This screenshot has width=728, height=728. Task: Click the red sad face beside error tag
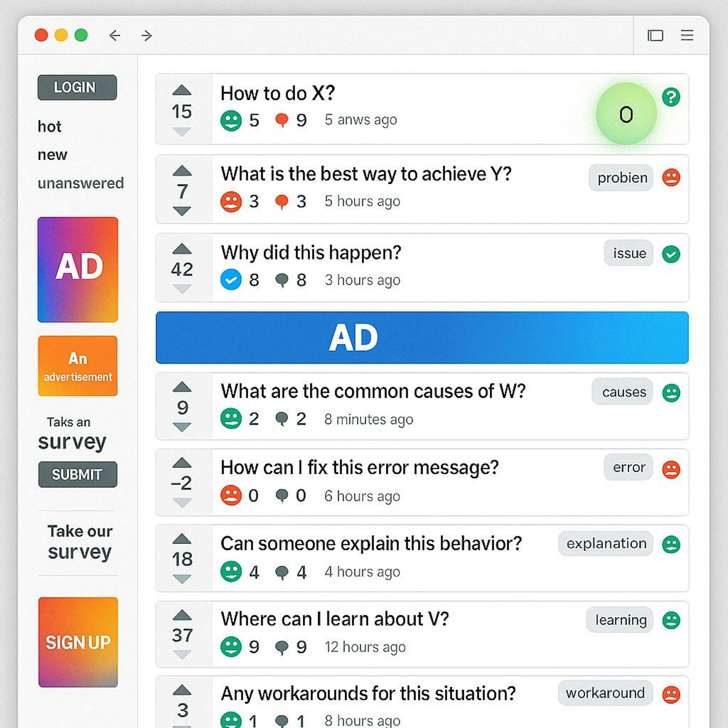click(671, 470)
